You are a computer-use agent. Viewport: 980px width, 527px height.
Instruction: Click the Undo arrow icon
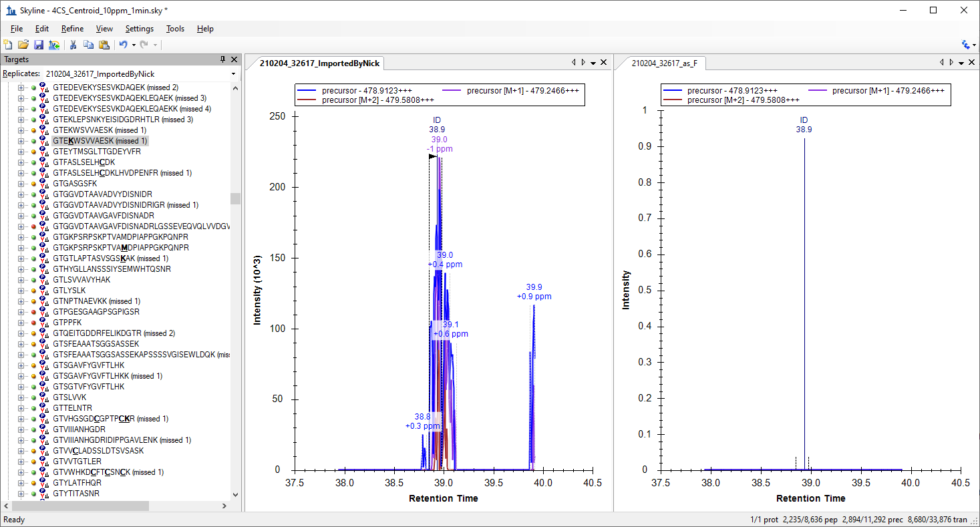pyautogui.click(x=123, y=45)
